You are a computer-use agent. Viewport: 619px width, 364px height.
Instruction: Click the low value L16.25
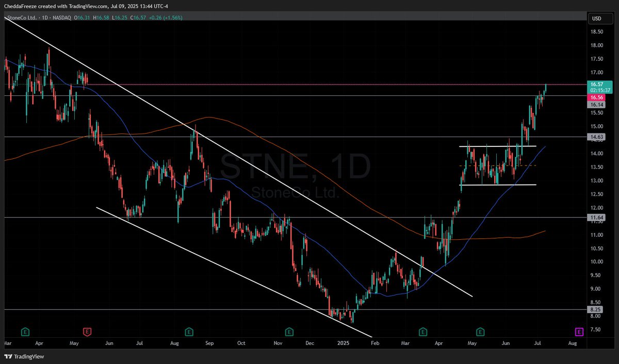tap(120, 18)
